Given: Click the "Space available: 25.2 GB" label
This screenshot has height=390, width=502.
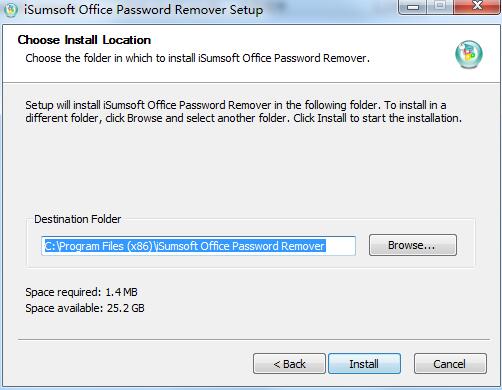Looking at the screenshot, I should coord(85,308).
